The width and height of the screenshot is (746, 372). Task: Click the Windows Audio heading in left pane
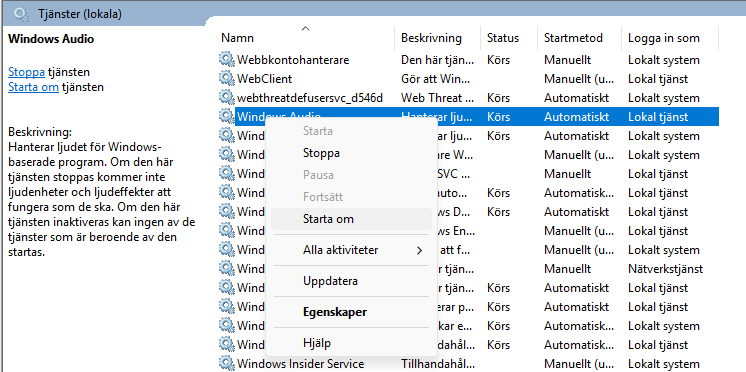pos(51,39)
